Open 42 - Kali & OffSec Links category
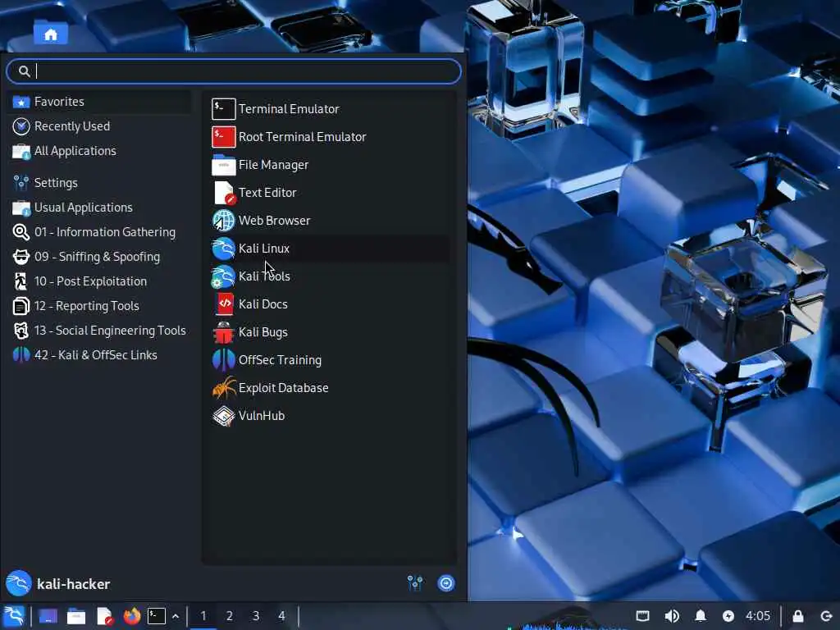The image size is (840, 630). [x=100, y=355]
